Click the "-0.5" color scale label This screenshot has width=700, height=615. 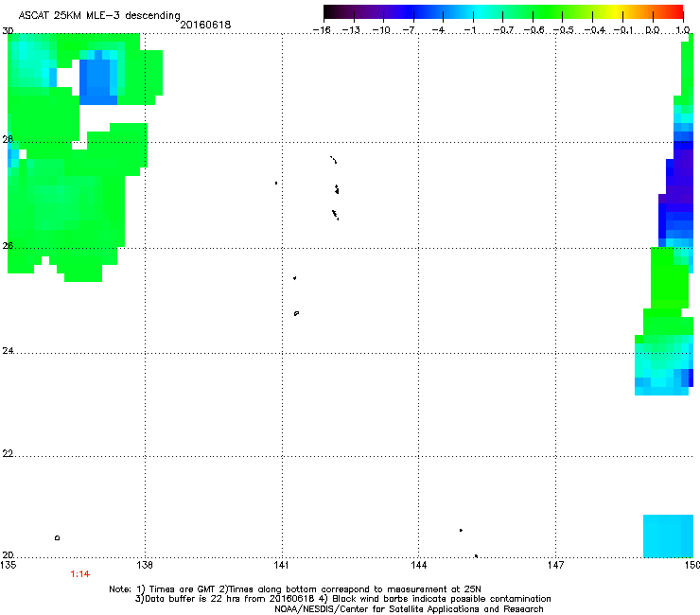[564, 30]
